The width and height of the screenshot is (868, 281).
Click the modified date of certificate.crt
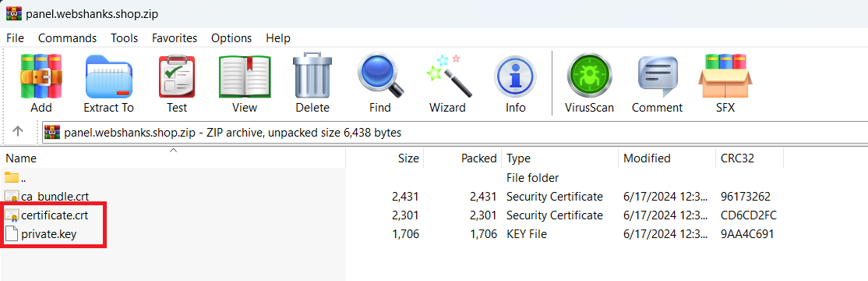coord(665,215)
